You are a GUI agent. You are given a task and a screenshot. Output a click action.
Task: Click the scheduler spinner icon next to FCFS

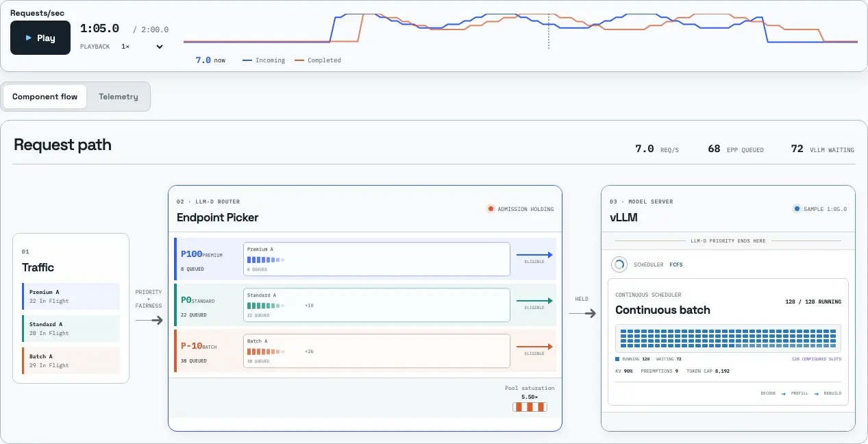pos(619,264)
